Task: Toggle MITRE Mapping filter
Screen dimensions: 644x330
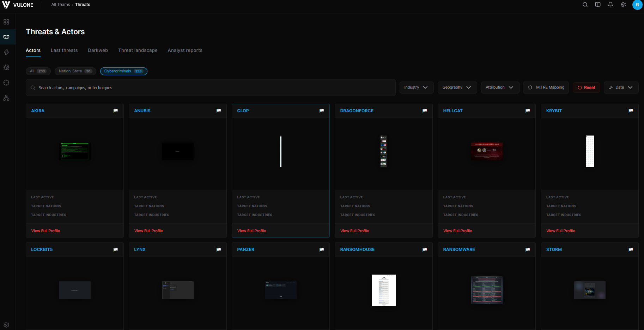Action: point(546,88)
